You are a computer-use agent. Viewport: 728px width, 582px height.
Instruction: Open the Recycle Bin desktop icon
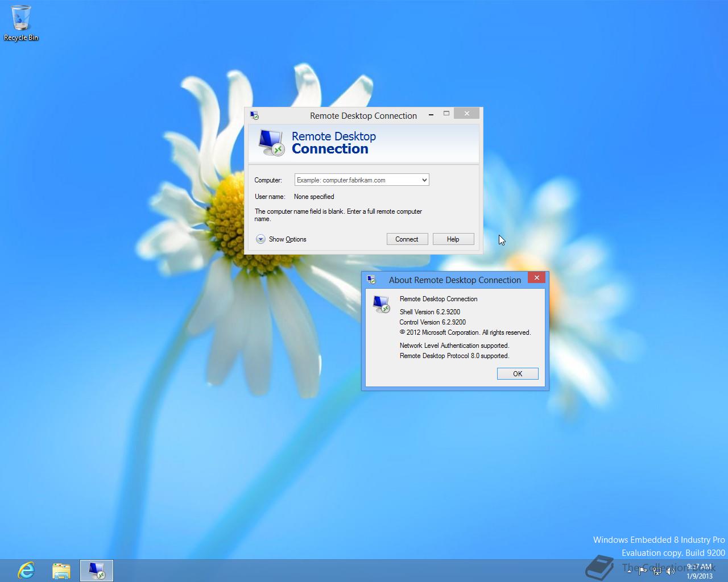21,23
